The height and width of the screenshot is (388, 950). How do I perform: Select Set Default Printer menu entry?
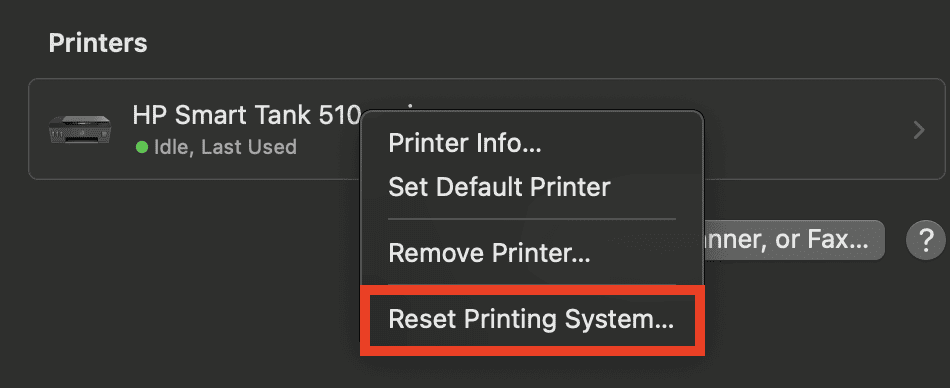click(x=499, y=187)
